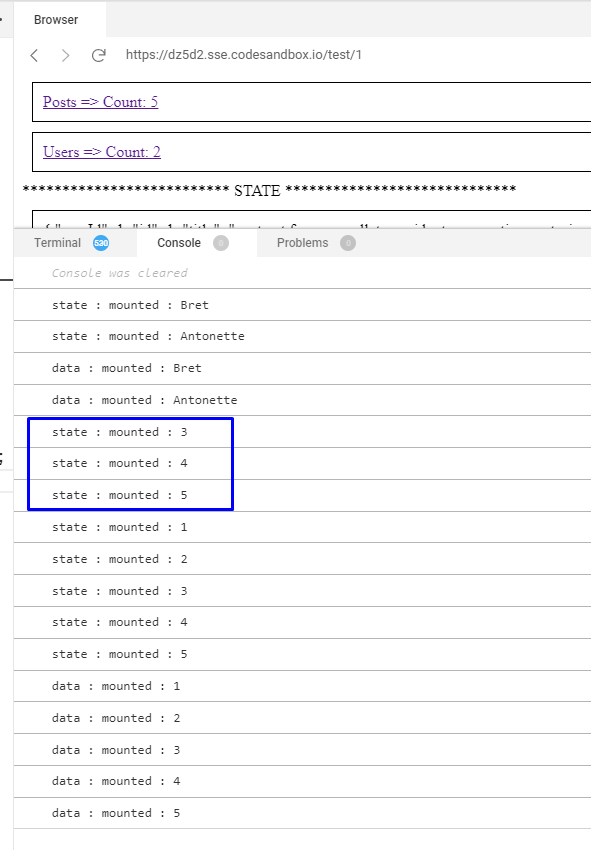Select log 'state : mounted : Antonette'
The width and height of the screenshot is (591, 850).
[x=303, y=336]
